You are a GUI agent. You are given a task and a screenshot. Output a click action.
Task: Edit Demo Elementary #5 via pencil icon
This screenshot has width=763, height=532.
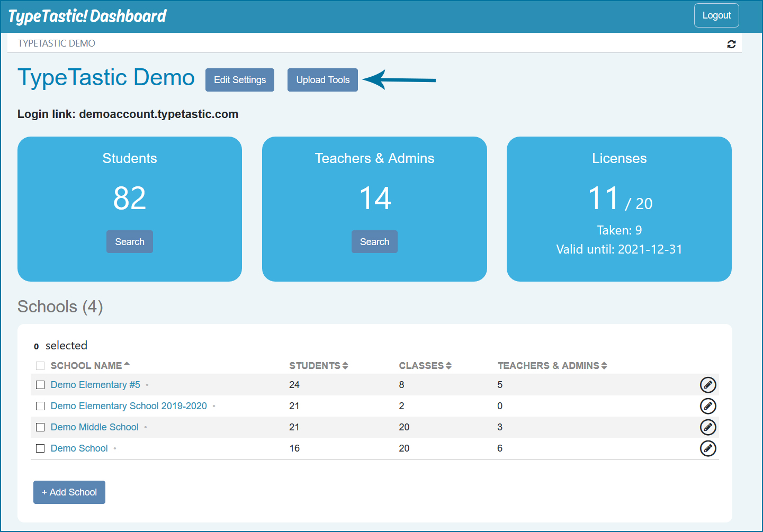click(708, 385)
